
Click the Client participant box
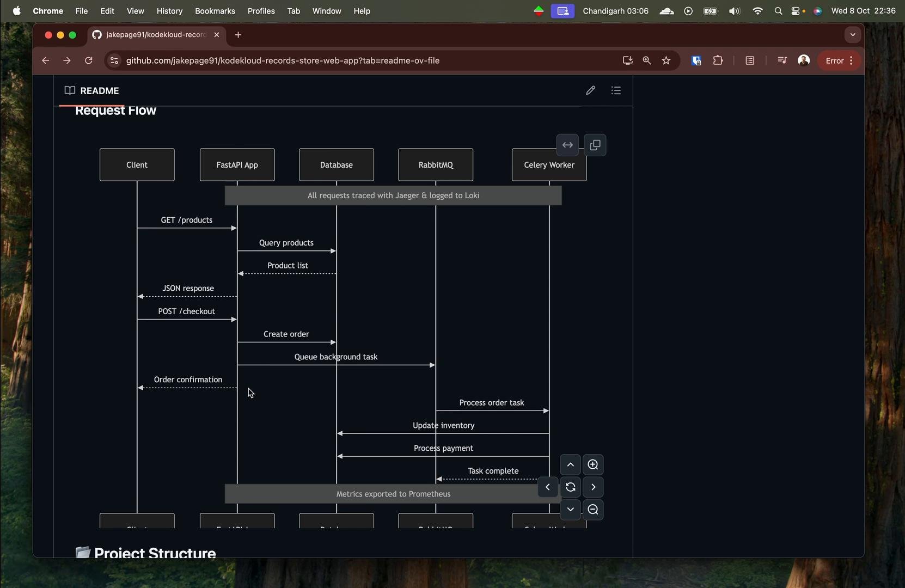pos(137,165)
